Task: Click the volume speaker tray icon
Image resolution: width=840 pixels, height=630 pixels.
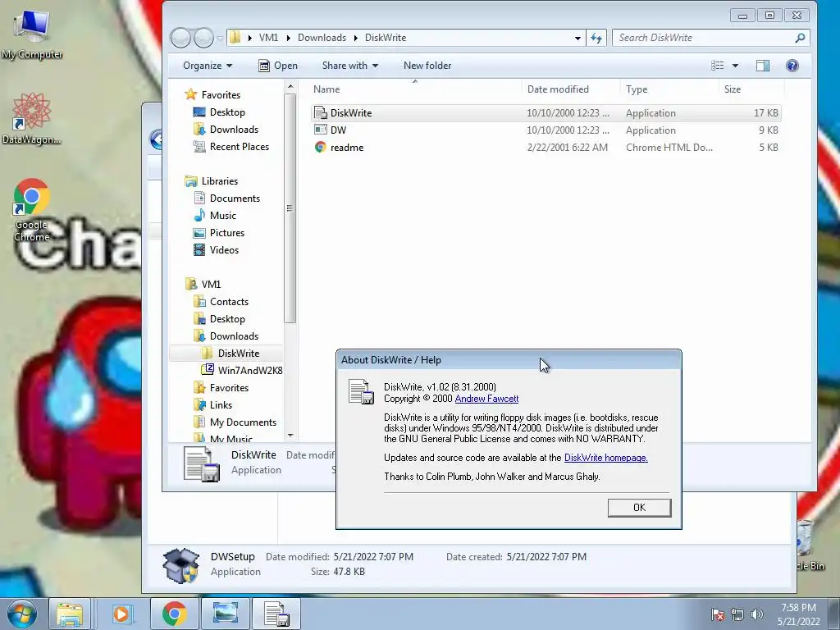Action: [757, 614]
